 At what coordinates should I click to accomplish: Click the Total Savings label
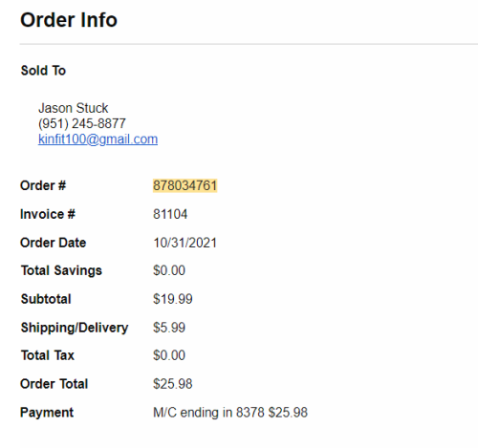coord(61,270)
